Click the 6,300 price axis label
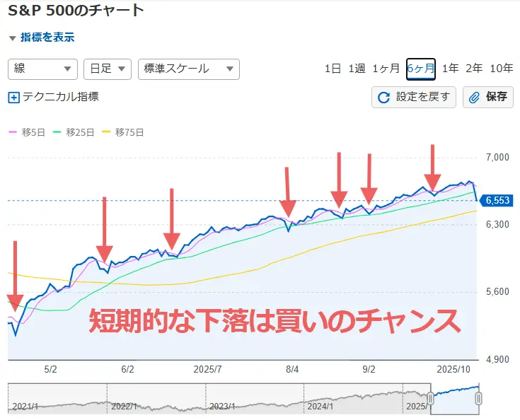 (497, 225)
